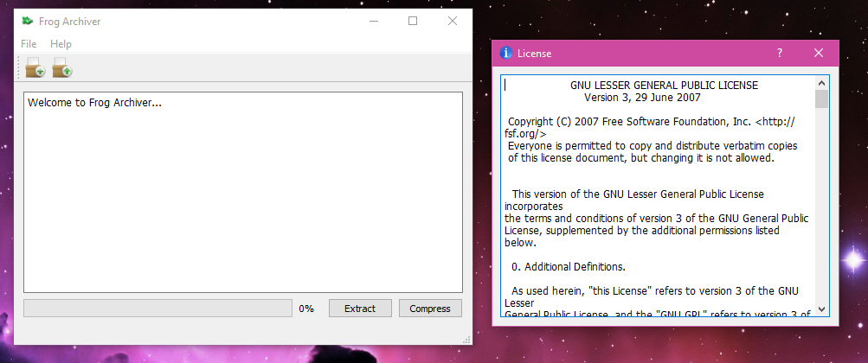This screenshot has width=868, height=363.
Task: Click the green frog icon in Frog Archiver title bar
Action: (27, 21)
